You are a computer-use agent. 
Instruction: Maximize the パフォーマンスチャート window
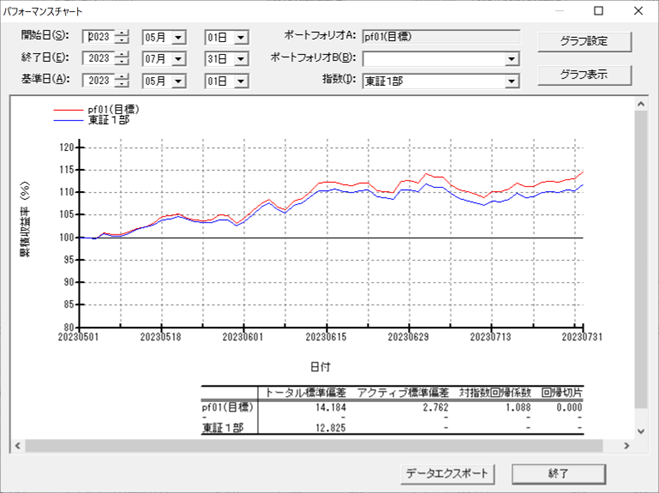pos(598,11)
